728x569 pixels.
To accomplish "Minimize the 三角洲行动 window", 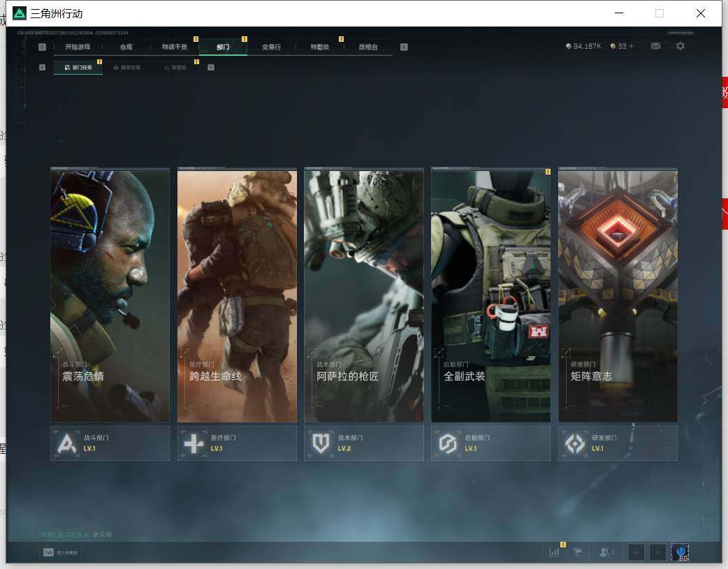I will [x=619, y=13].
